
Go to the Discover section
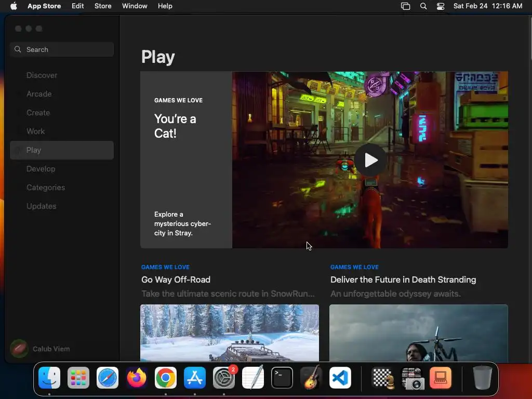[62, 75]
